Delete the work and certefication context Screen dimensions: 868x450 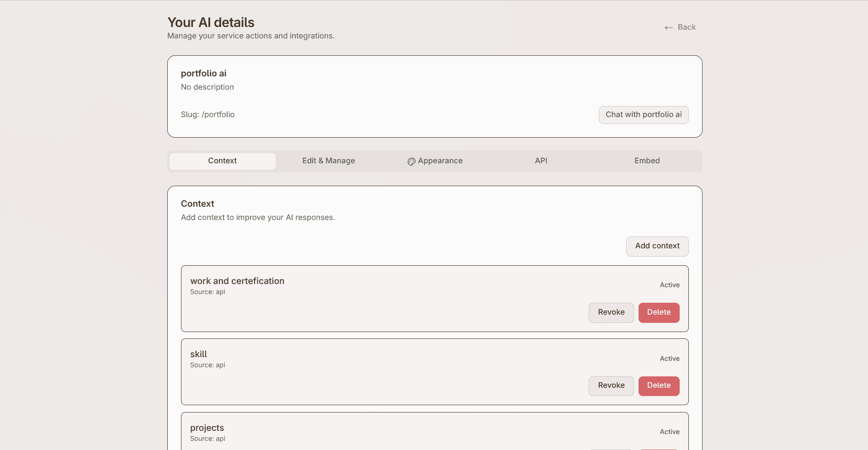(x=659, y=312)
